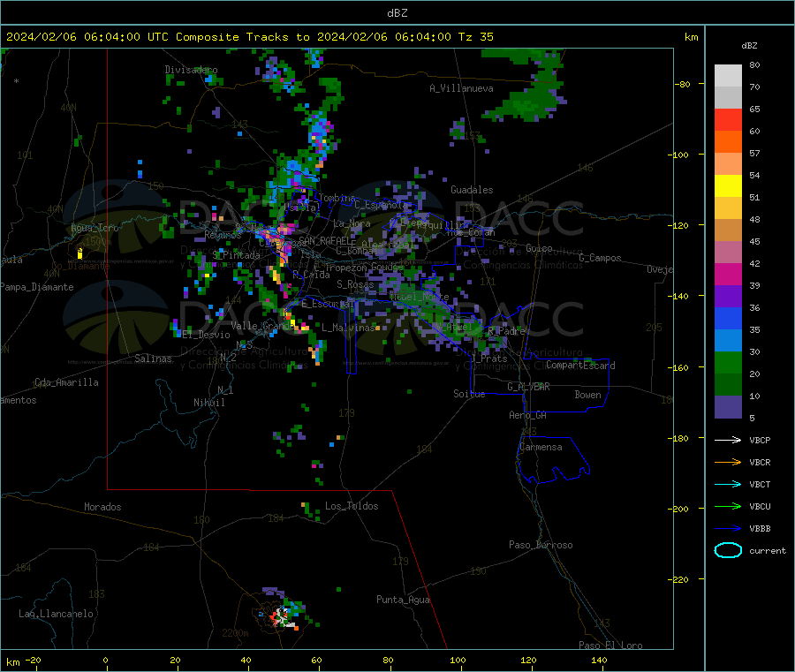795x672 pixels.
Task: Click the 'Divisadero' map label
Action: [191, 70]
